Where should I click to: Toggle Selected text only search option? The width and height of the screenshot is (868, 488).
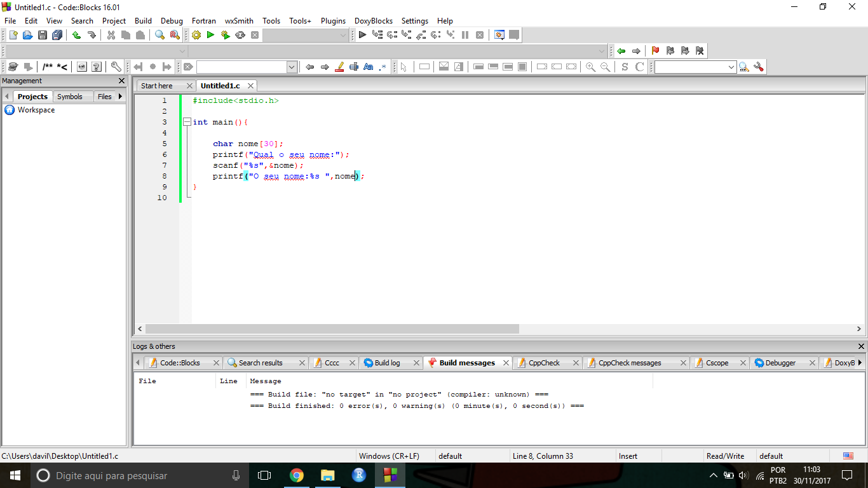point(354,67)
